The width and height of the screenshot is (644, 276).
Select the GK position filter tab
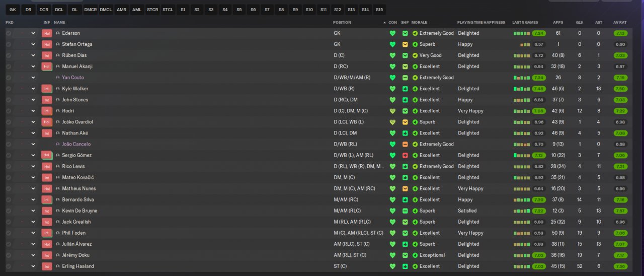(x=13, y=10)
